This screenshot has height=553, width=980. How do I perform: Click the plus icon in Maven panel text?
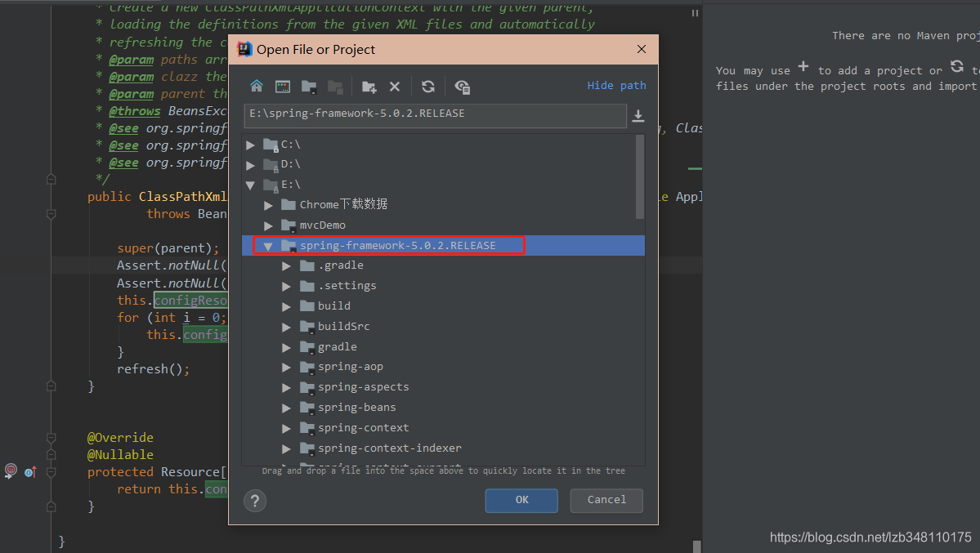(x=803, y=66)
